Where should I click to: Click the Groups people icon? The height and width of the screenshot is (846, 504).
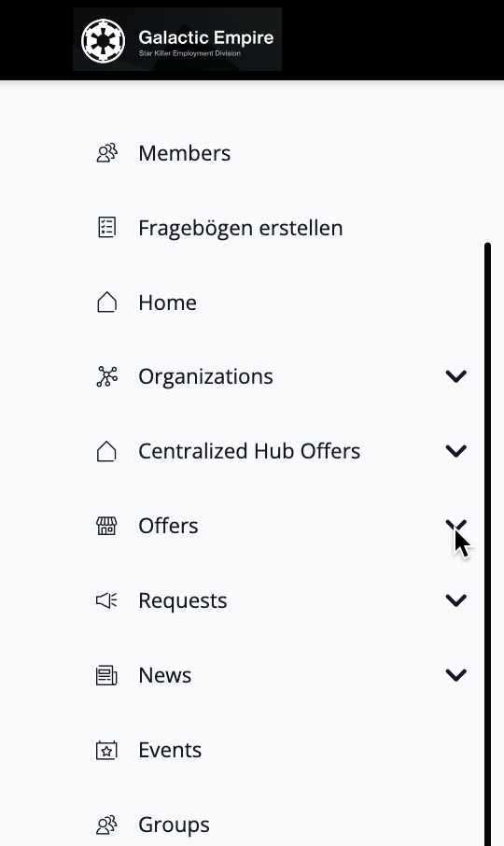click(x=106, y=825)
